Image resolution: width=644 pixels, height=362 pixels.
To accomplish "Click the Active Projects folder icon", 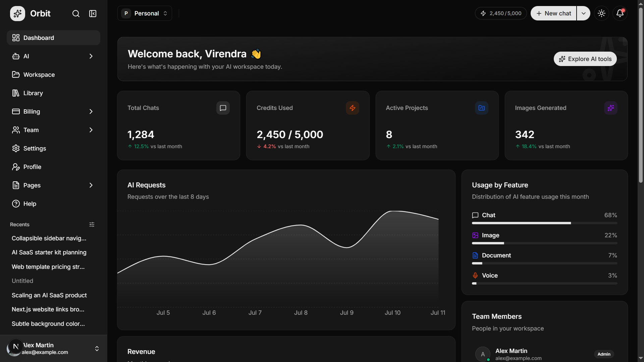I will 482,108.
